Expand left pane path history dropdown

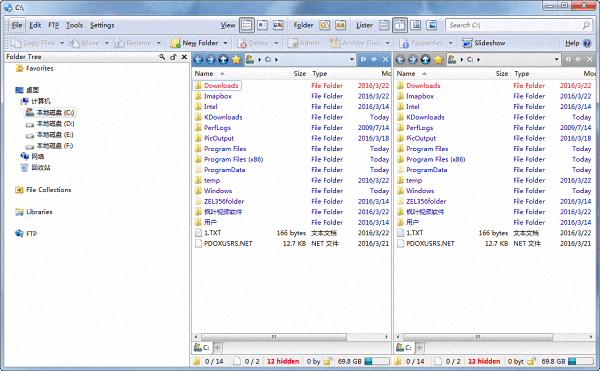pos(352,59)
